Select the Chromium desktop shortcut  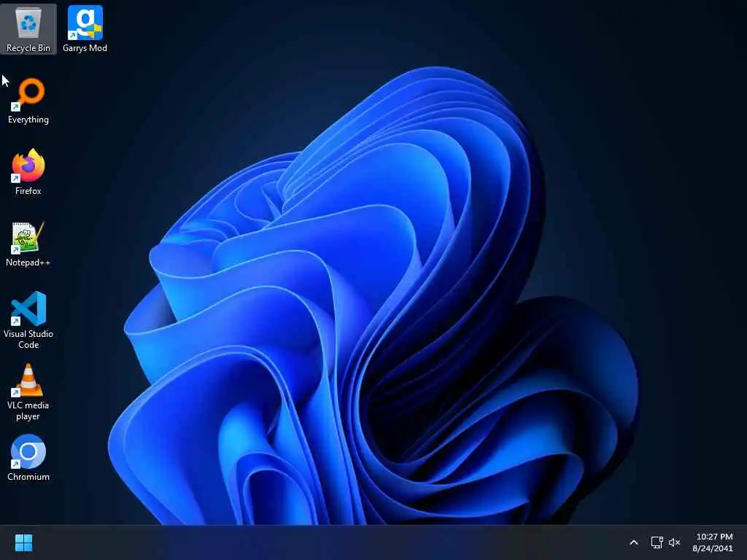click(28, 458)
